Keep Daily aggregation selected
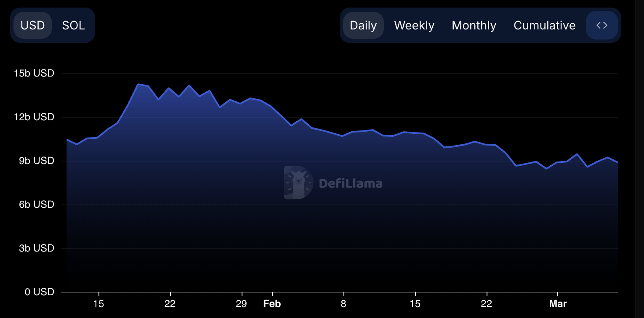Viewport: 644px width, 318px height. [363, 25]
